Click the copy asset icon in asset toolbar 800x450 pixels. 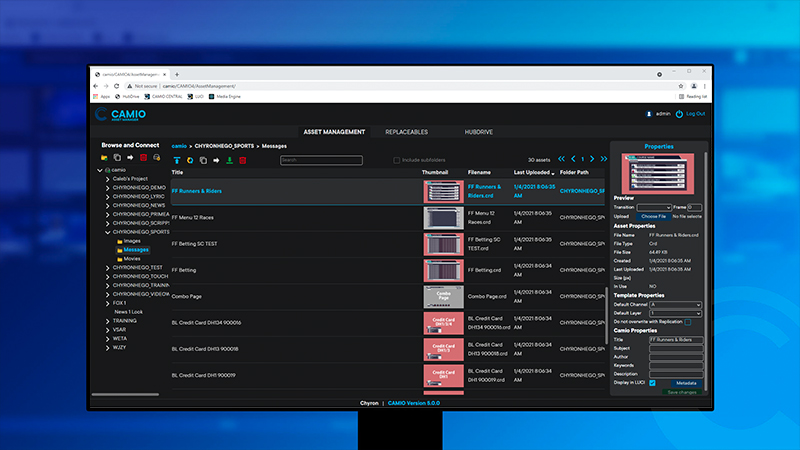click(203, 160)
